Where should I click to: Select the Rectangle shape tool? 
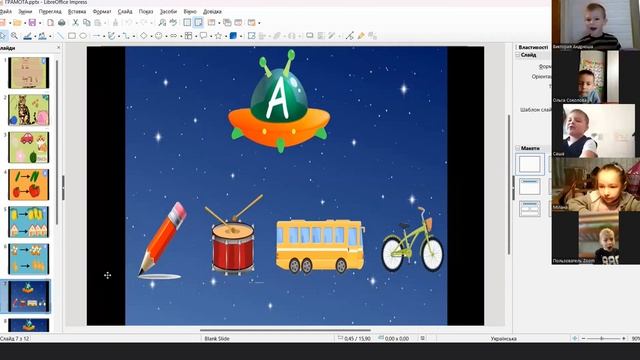click(72, 36)
